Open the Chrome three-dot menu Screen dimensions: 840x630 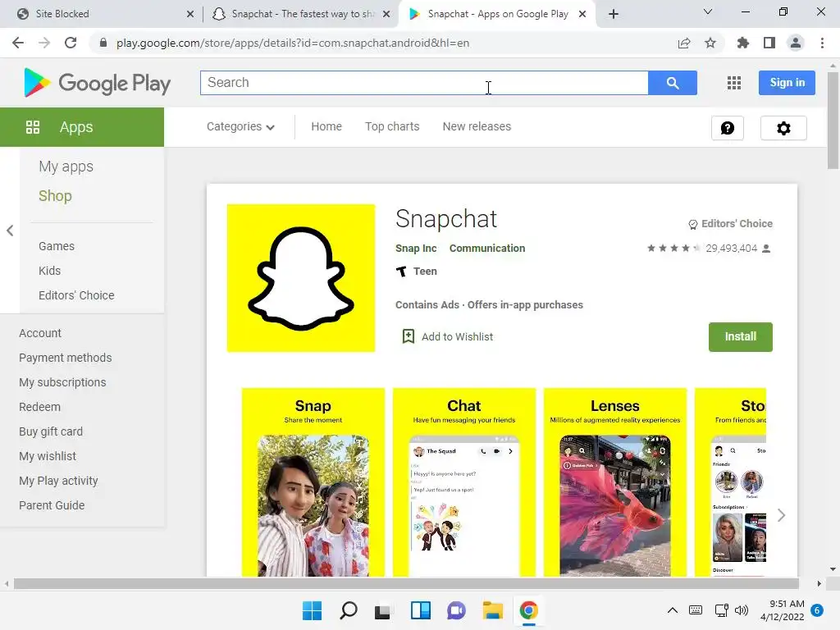pos(822,43)
